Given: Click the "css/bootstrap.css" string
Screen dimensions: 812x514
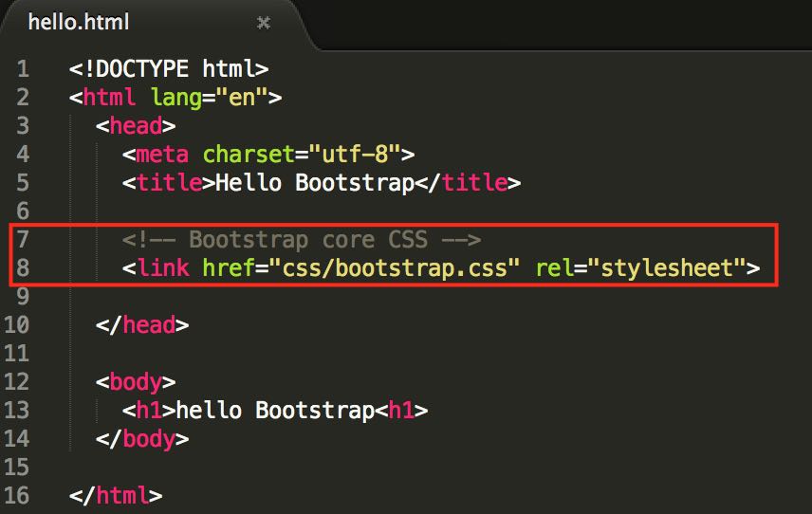Looking at the screenshot, I should 394,268.
